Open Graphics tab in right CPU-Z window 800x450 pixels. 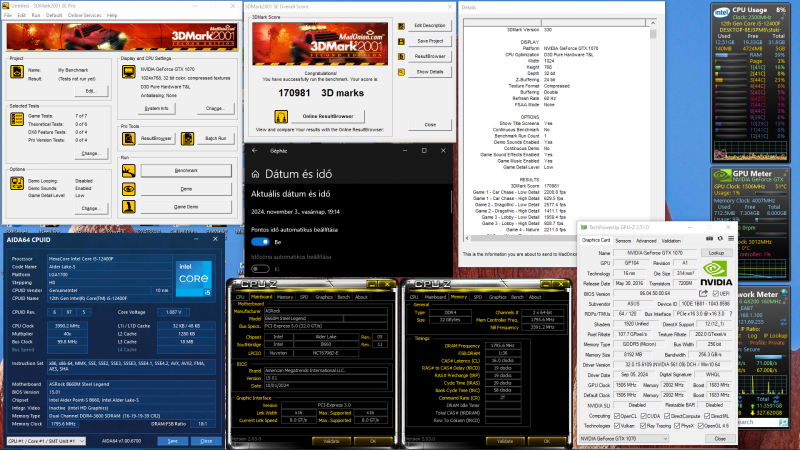click(497, 297)
